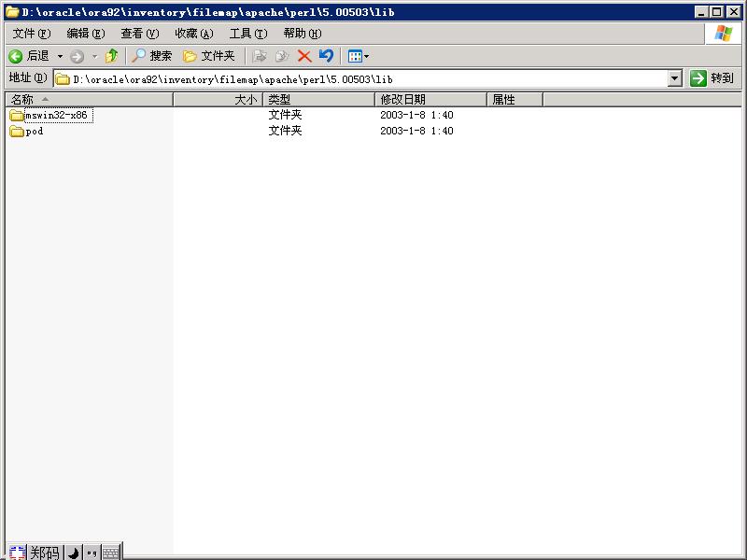Sort by the 大小 column header
The height and width of the screenshot is (560, 747).
[x=218, y=100]
